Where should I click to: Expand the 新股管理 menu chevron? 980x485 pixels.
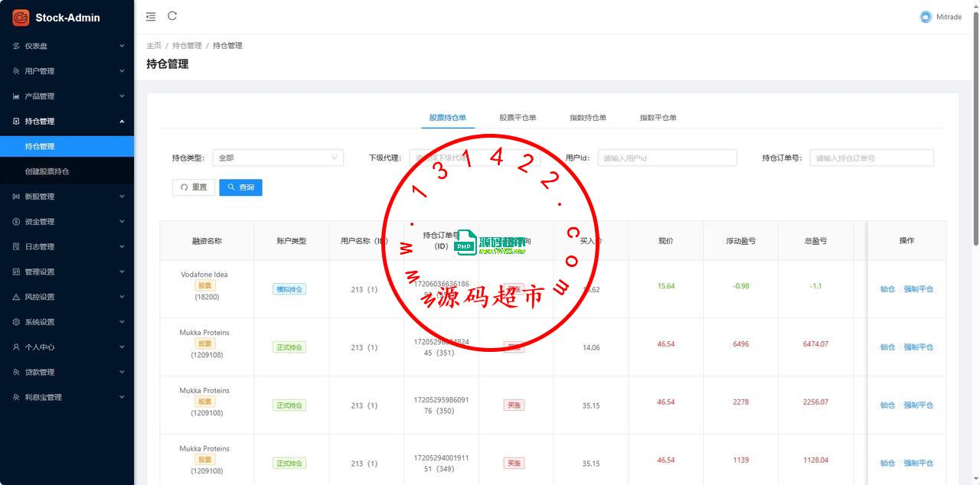122,197
